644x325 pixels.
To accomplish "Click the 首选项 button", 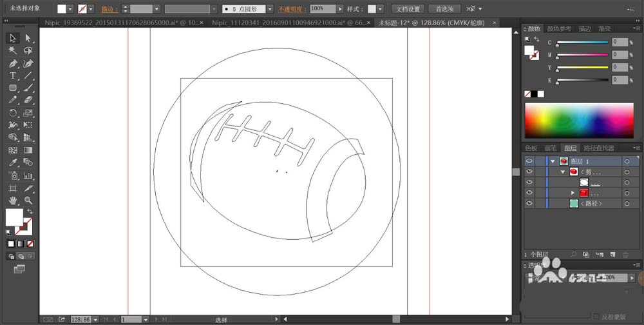I will 444,8.
